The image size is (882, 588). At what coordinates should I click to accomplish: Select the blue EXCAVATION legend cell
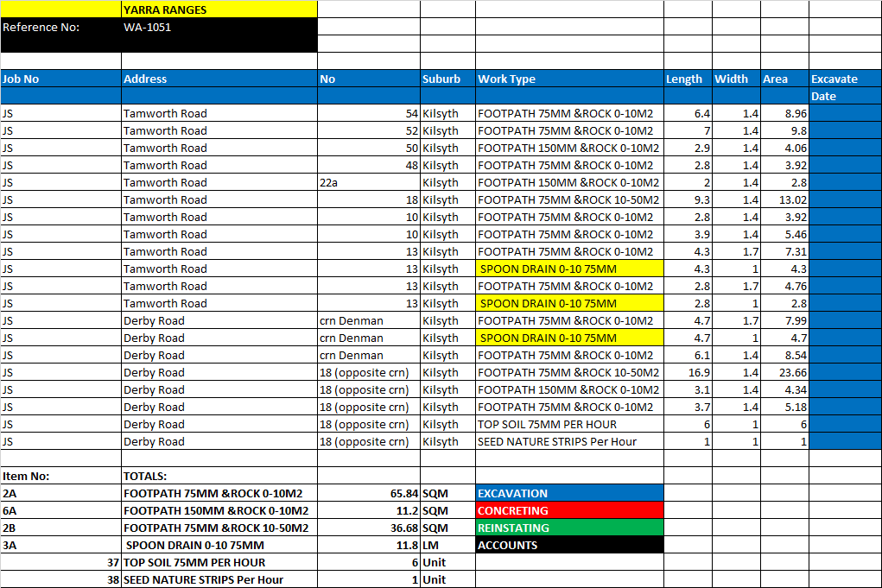(x=568, y=493)
